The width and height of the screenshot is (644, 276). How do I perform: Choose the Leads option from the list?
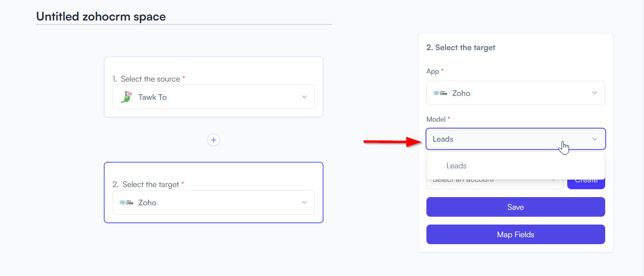click(457, 166)
